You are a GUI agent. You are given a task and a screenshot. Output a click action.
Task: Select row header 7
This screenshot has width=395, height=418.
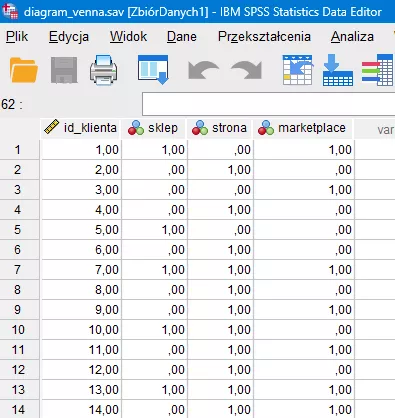pyautogui.click(x=19, y=270)
